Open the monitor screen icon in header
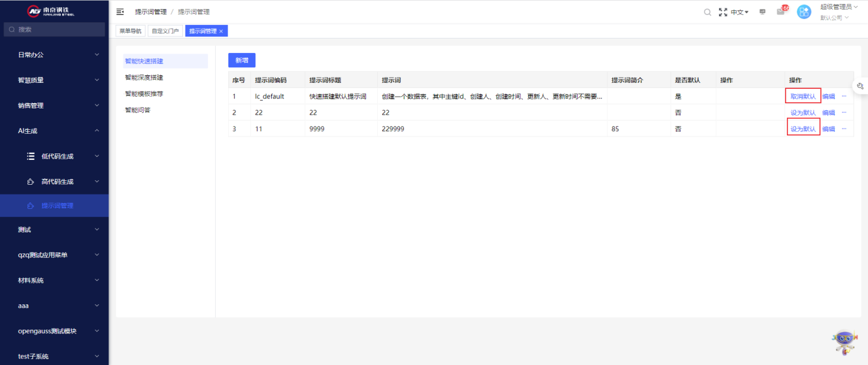 762,12
